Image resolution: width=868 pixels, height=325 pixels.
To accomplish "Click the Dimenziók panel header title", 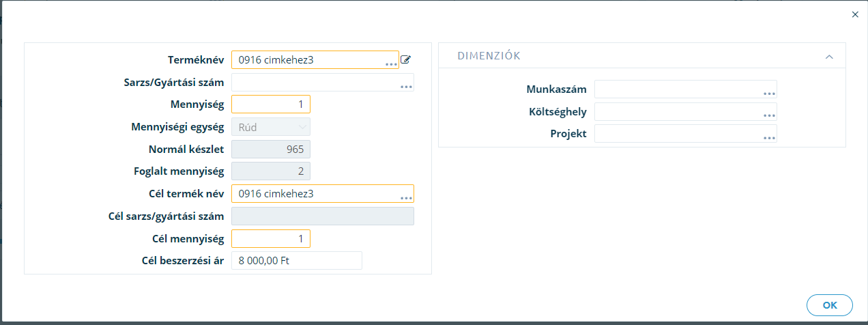I will click(x=489, y=56).
